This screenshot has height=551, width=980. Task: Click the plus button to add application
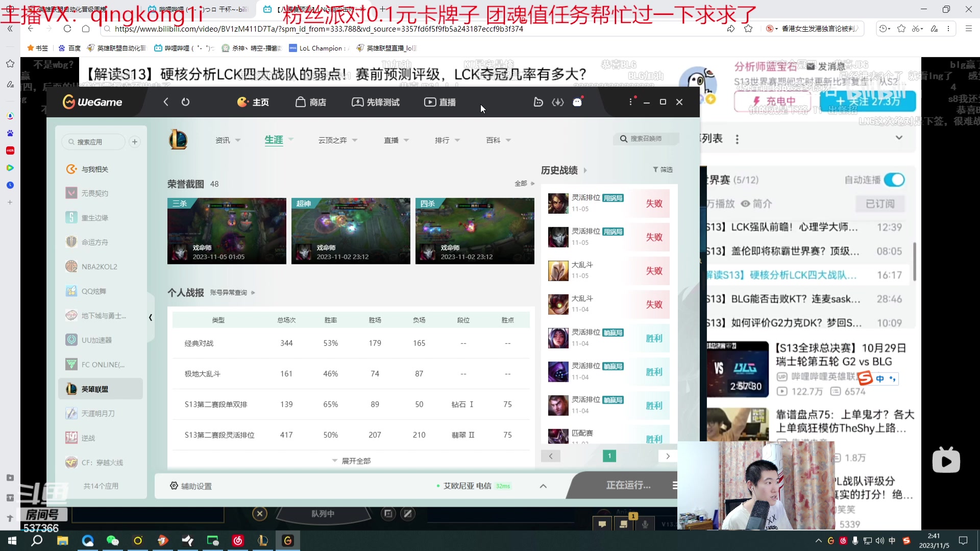135,142
